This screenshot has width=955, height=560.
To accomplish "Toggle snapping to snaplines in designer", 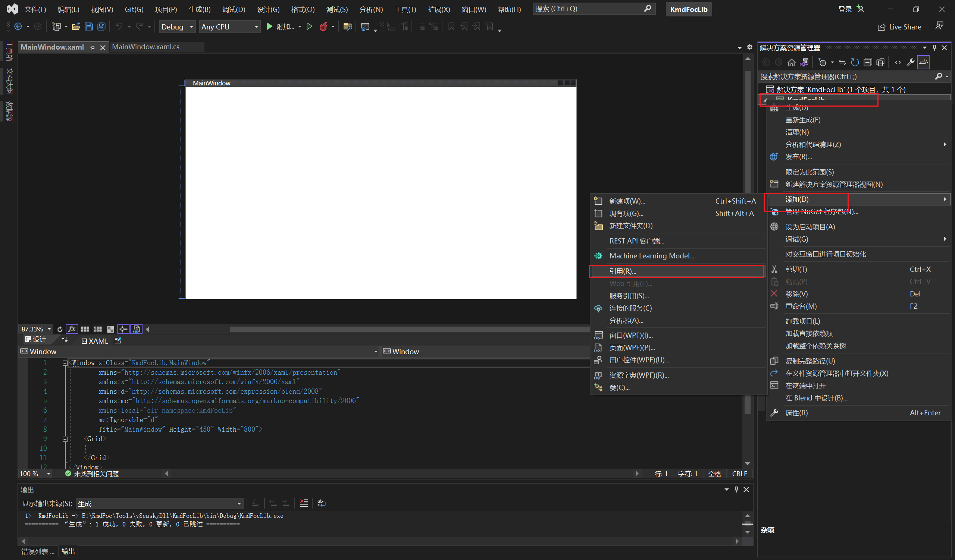I will 123,329.
